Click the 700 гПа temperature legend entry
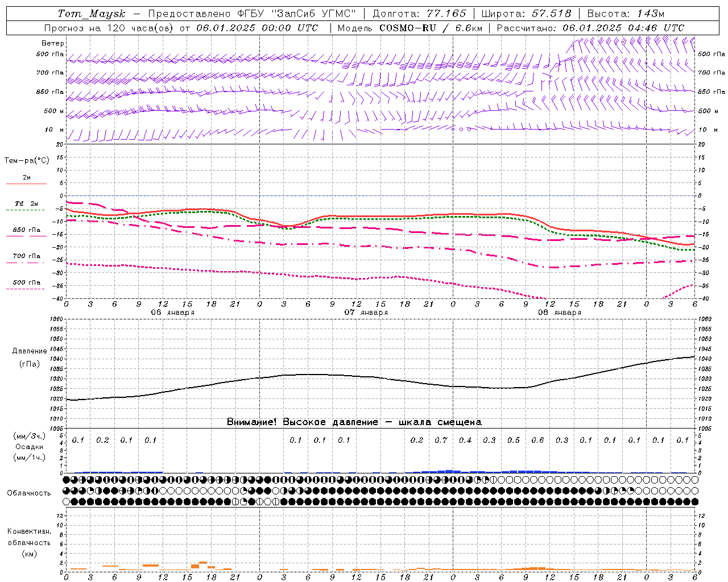This screenshot has width=728, height=582. 26,259
